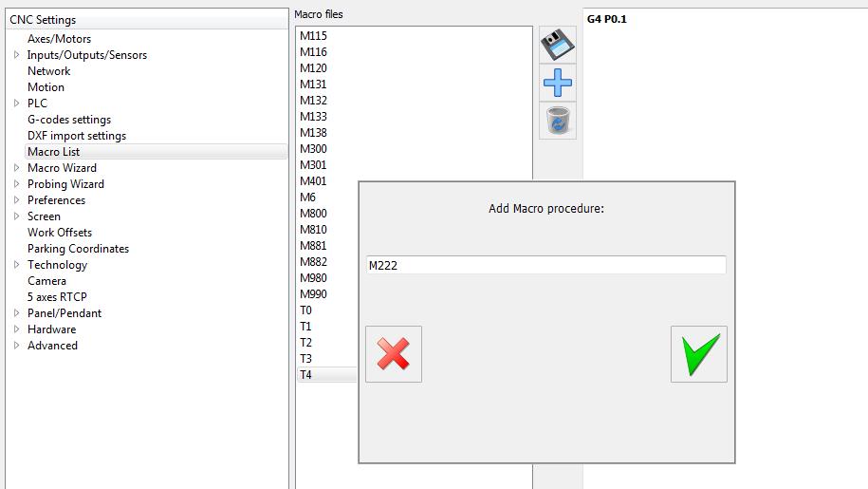
Task: Click the blue plus add macro icon
Action: (558, 84)
